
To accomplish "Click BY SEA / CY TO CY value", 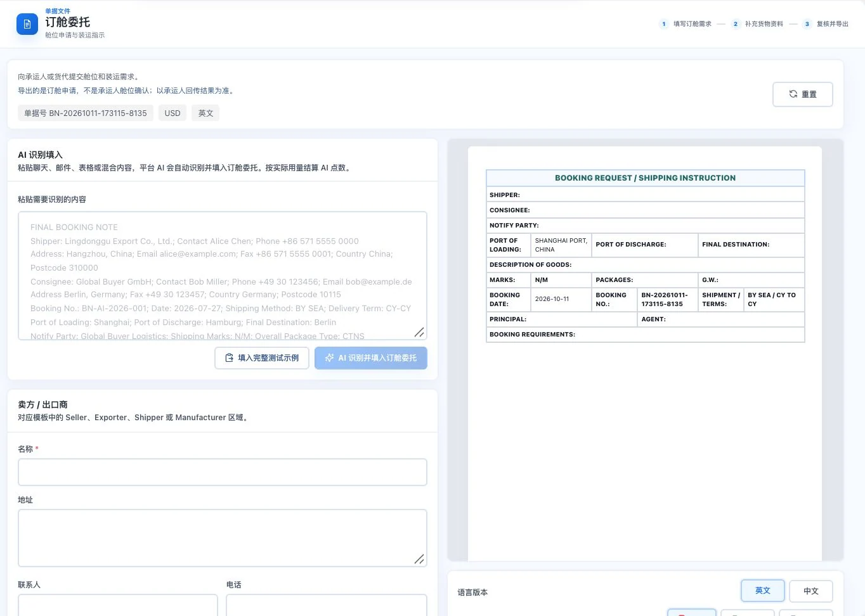I will pyautogui.click(x=774, y=300).
